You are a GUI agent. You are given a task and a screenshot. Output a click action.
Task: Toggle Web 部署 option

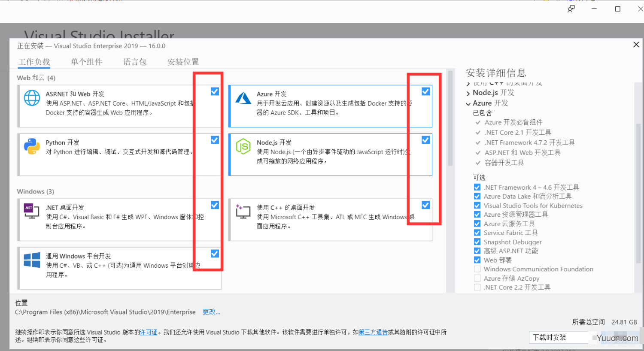click(477, 260)
